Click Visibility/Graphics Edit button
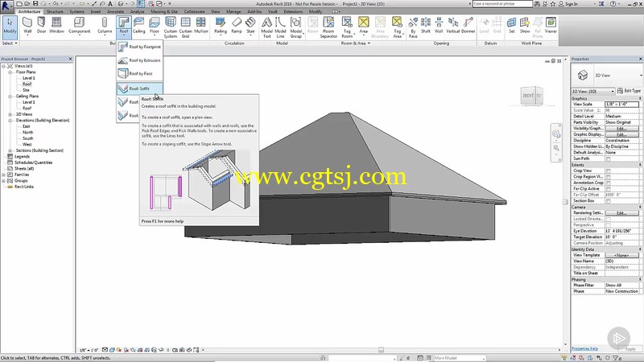Image resolution: width=644 pixels, height=362 pixels. (x=621, y=129)
